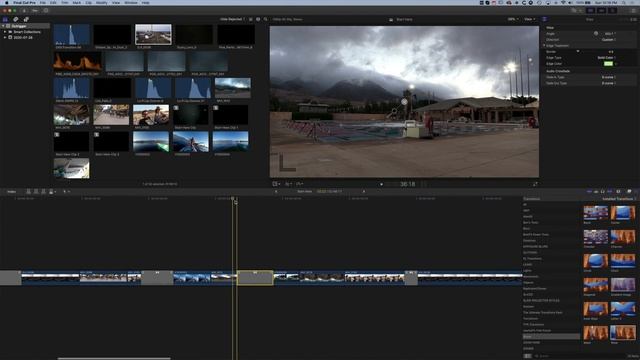
Task: Open the Fade In Type S-curve dropdown
Action: (x=609, y=77)
